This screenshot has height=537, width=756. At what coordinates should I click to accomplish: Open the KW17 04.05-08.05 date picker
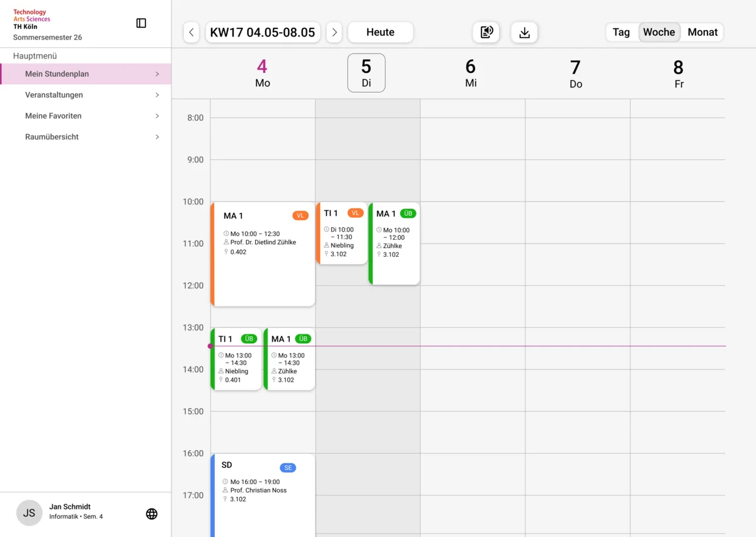pos(263,33)
